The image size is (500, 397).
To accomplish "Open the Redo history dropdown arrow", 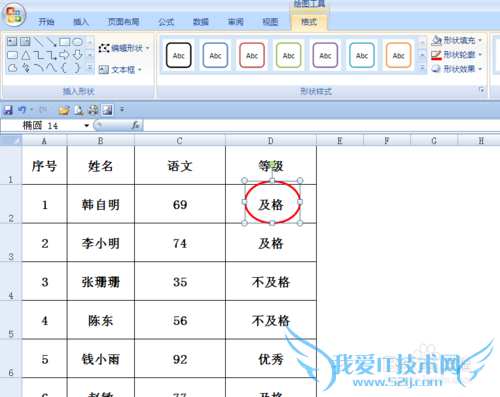I will pyautogui.click(x=52, y=110).
